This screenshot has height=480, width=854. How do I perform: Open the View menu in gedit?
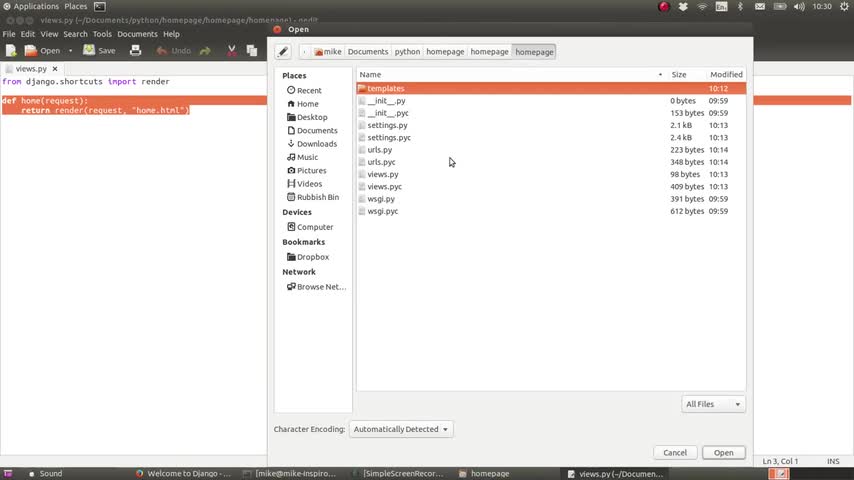point(49,34)
